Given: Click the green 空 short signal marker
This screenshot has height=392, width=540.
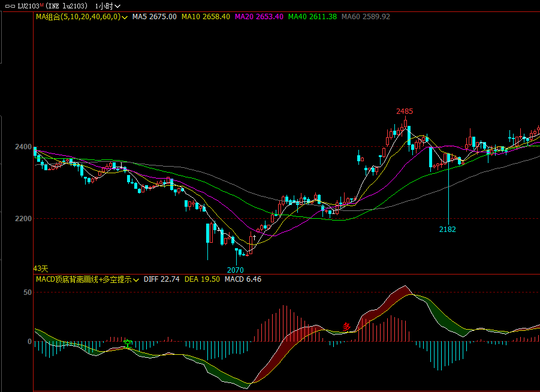Looking at the screenshot, I should click(128, 343).
